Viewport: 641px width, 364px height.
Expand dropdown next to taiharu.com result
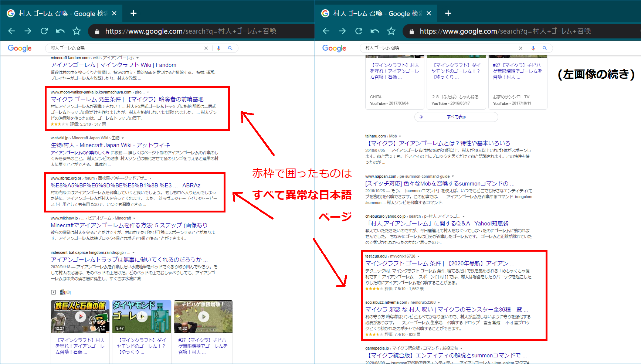400,136
